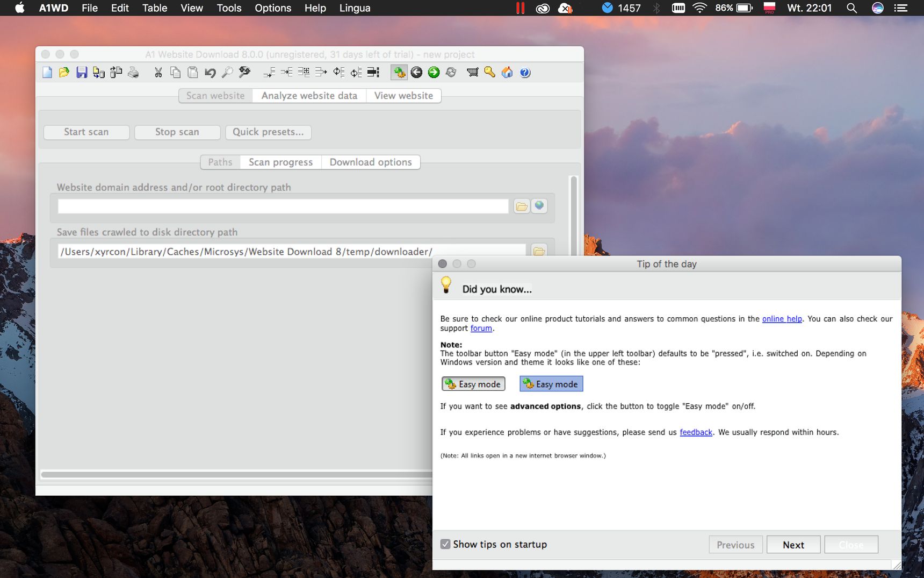Viewport: 924px width, 578px height.
Task: Click the shopping cart Buy icon
Action: 472,73
